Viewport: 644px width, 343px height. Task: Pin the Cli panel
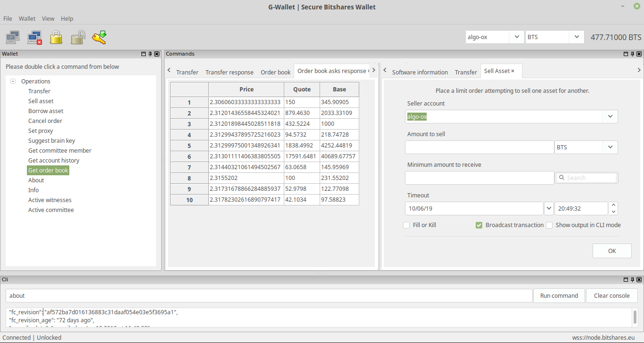(x=632, y=279)
